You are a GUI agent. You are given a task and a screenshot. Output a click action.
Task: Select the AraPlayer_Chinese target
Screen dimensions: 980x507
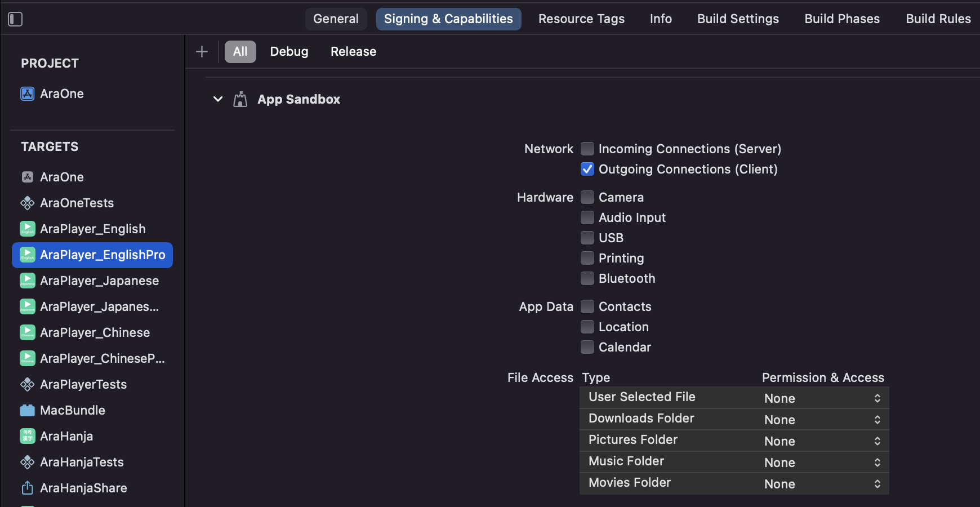pos(95,333)
